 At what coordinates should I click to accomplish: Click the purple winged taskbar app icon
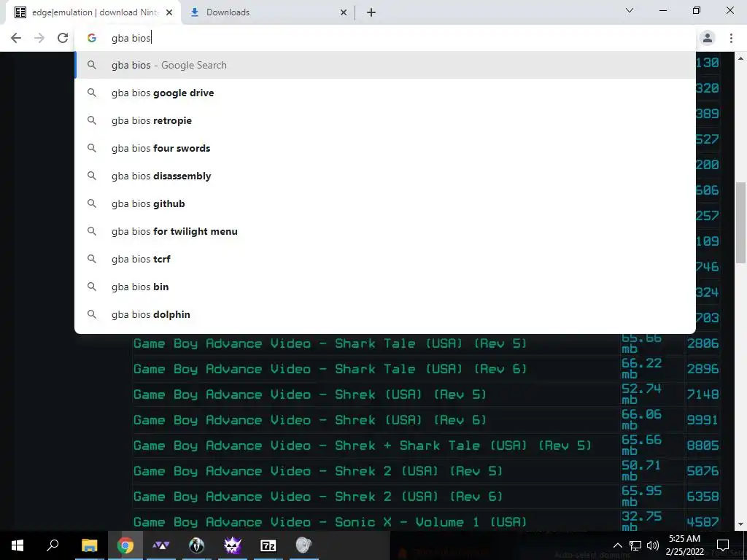[x=161, y=545]
